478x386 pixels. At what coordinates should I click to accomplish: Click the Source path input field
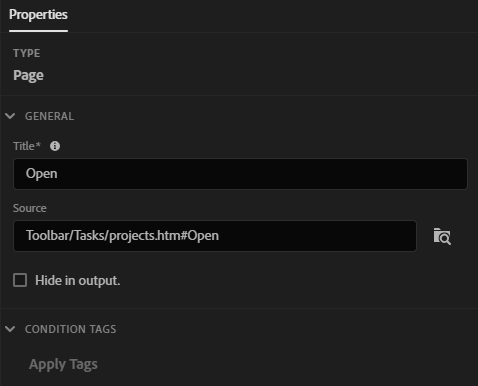[215, 236]
